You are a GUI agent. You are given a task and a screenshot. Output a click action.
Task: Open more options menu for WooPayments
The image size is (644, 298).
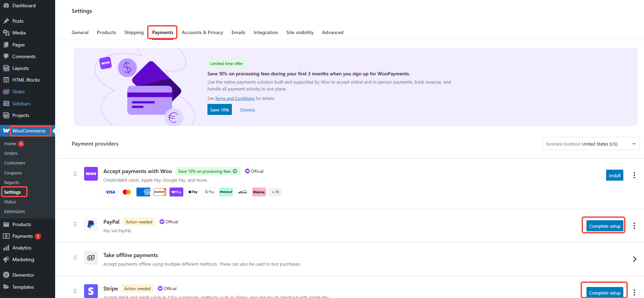634,175
